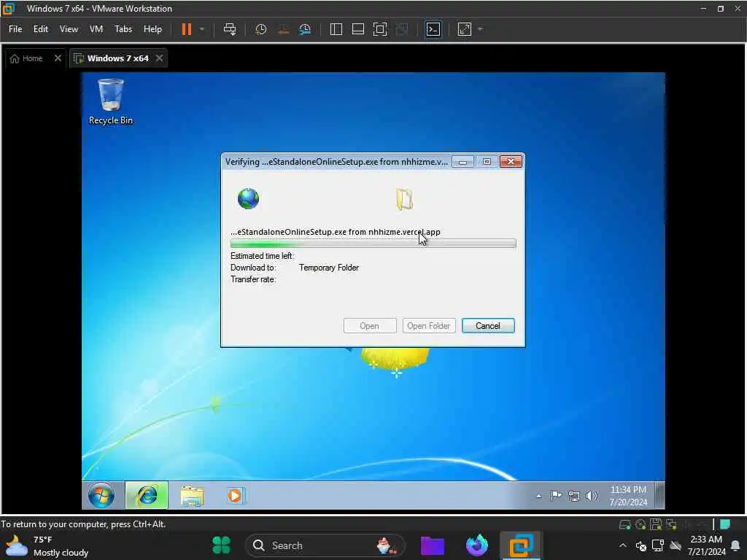Image resolution: width=747 pixels, height=560 pixels.
Task: Open the host weather widget showing 75°F
Action: [47, 545]
